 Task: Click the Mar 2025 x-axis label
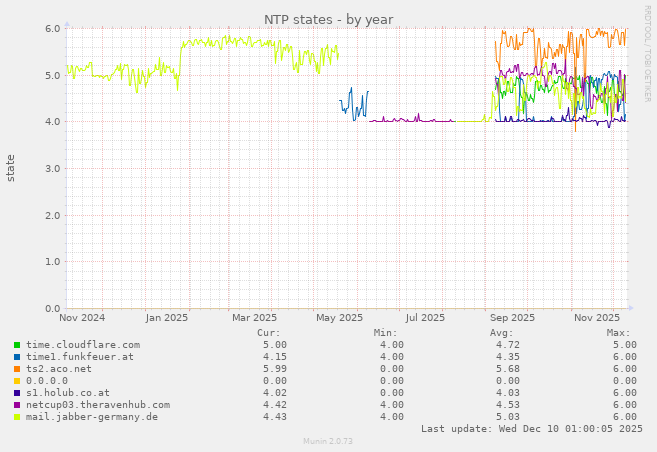coord(255,318)
